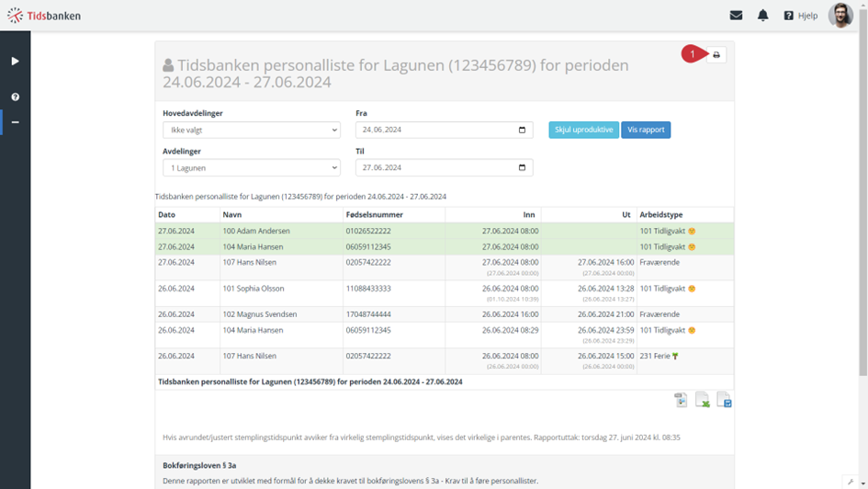The width and height of the screenshot is (868, 489).
Task: Expand sidebar with play arrow icon
Action: pos(15,61)
